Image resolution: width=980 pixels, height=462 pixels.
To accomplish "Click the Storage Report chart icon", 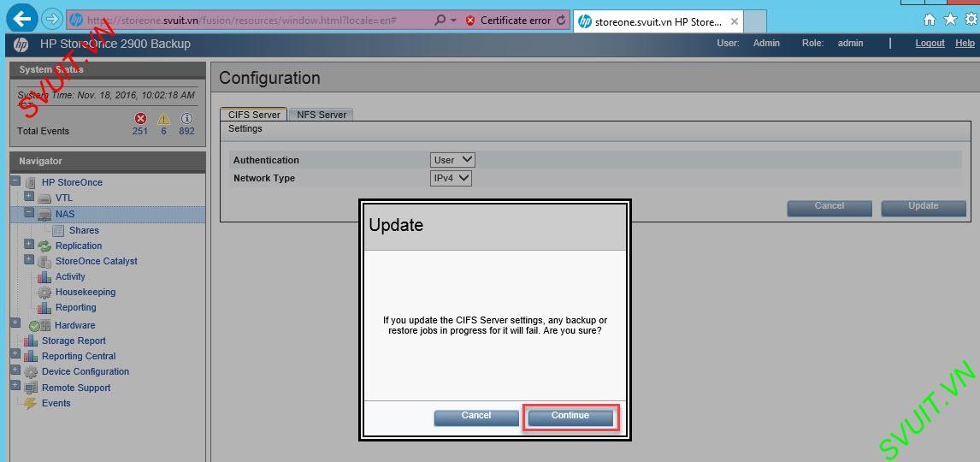I will (31, 341).
